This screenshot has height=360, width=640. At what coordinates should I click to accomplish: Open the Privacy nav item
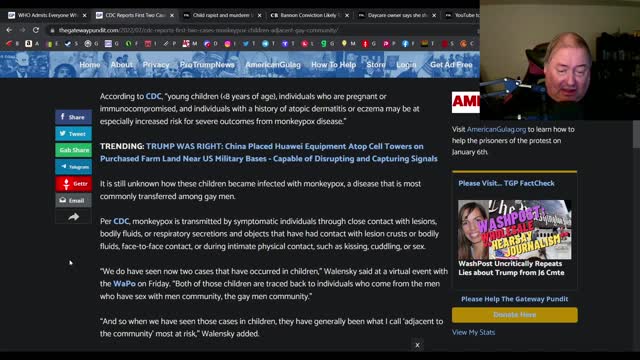coord(156,65)
